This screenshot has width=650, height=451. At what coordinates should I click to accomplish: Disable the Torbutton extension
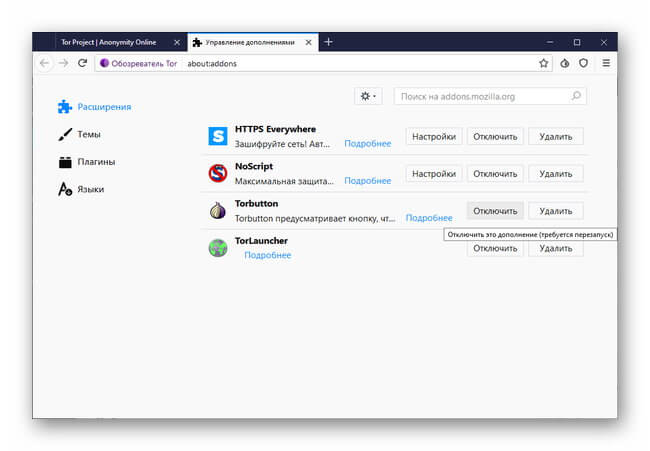495,211
